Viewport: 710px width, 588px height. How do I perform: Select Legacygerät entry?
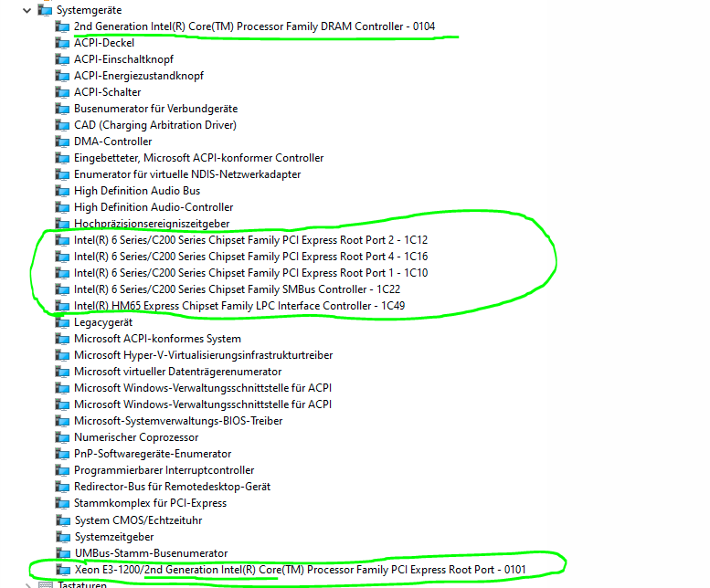103,322
